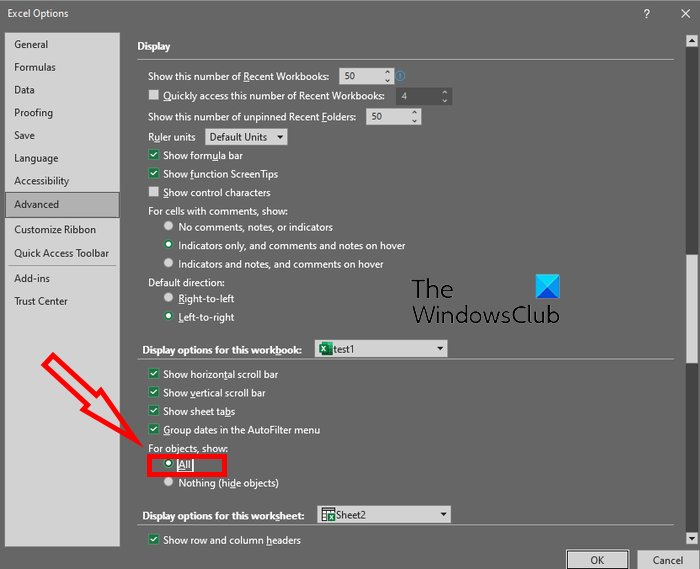This screenshot has width=700, height=569.
Task: Click the info icon beside Recent Workbooks
Action: click(x=400, y=76)
